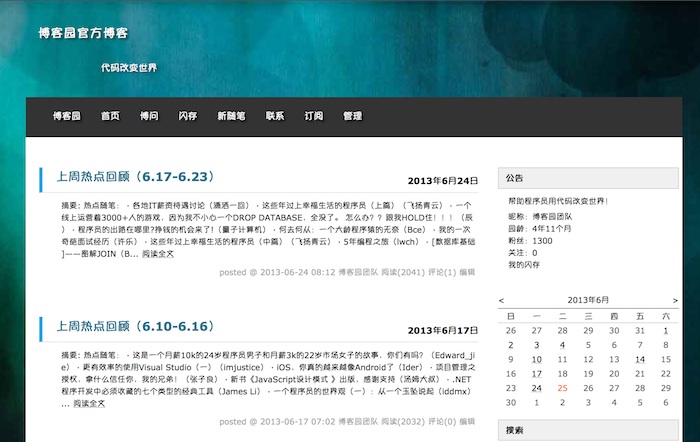Viewport: 700px width, 442px height.
Task: Open the 管理 admin menu item
Action: click(x=352, y=116)
